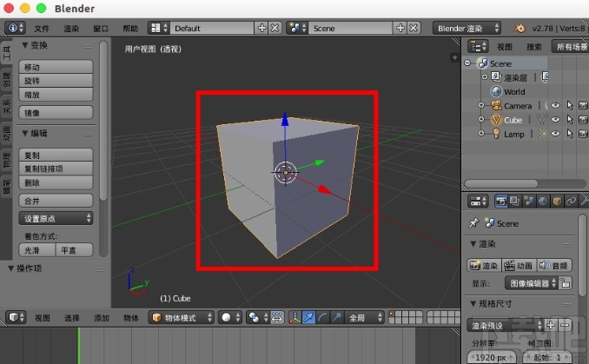The height and width of the screenshot is (364, 589).
Task: Collapse the 变换 panel
Action: coord(25,45)
